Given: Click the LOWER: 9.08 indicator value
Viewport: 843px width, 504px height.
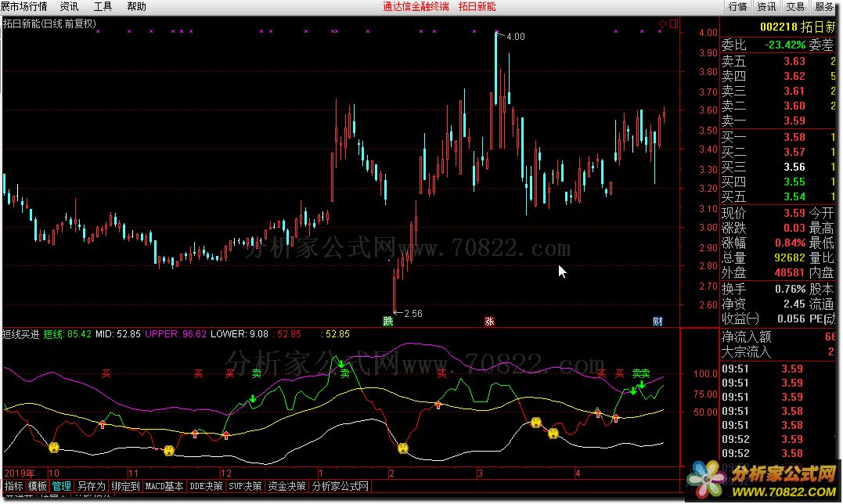Looking at the screenshot, I should (240, 334).
